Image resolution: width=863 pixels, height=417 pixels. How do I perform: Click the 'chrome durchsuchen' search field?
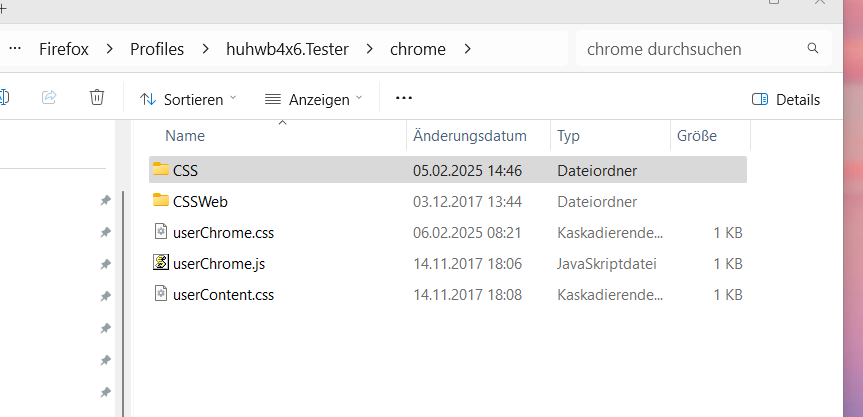690,48
